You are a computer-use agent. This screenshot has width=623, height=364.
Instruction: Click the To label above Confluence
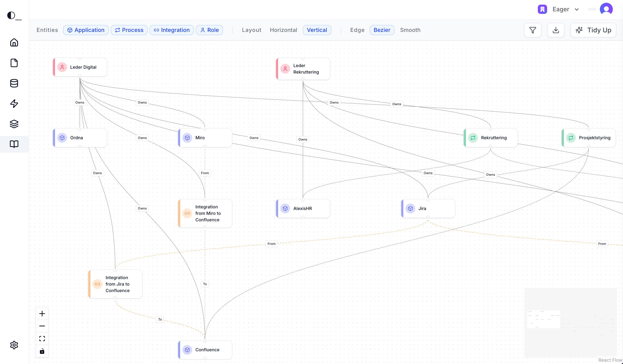[205, 284]
